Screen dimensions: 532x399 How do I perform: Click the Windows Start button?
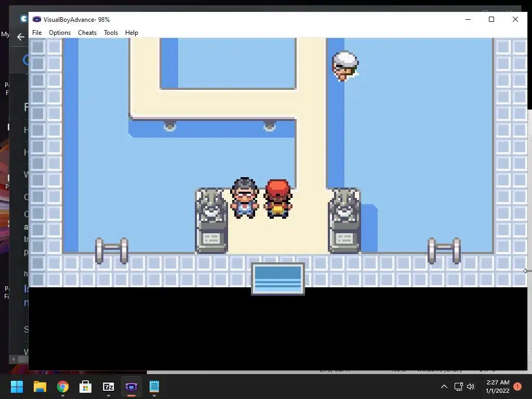click(x=17, y=387)
